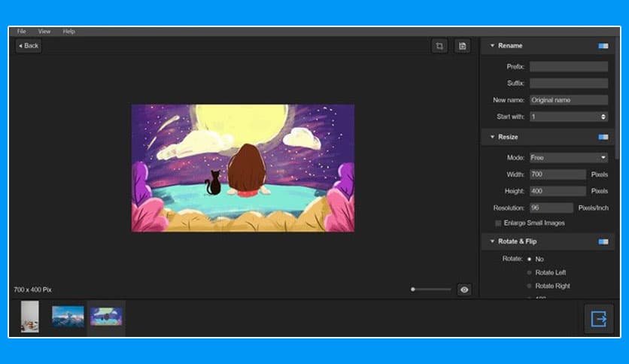Open the View menu
The image size is (629, 364).
tap(44, 32)
